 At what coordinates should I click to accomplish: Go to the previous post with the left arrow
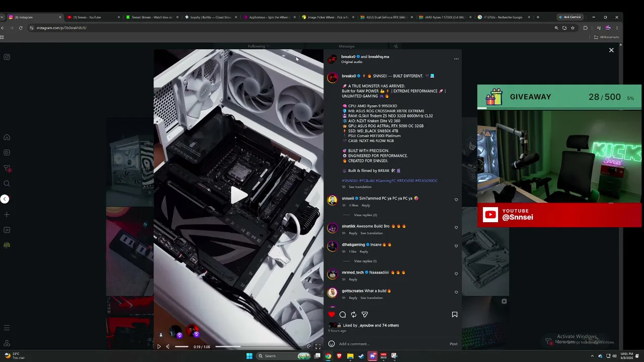pyautogui.click(x=5, y=199)
